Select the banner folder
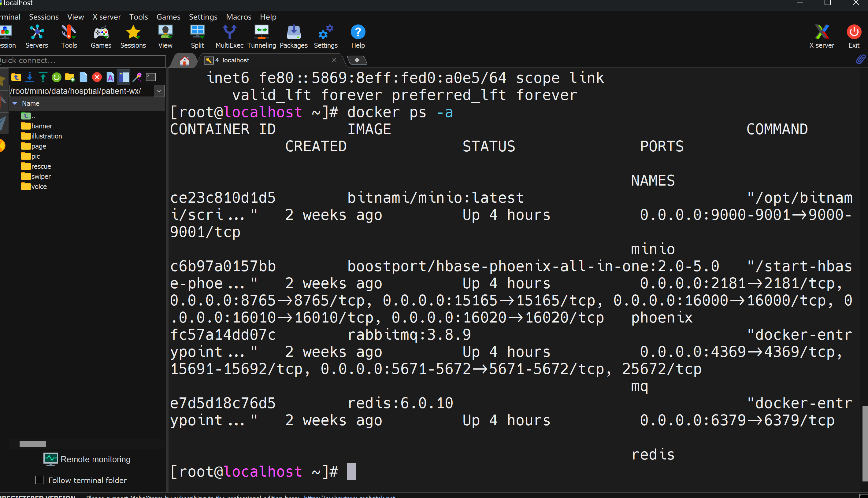 coord(37,126)
